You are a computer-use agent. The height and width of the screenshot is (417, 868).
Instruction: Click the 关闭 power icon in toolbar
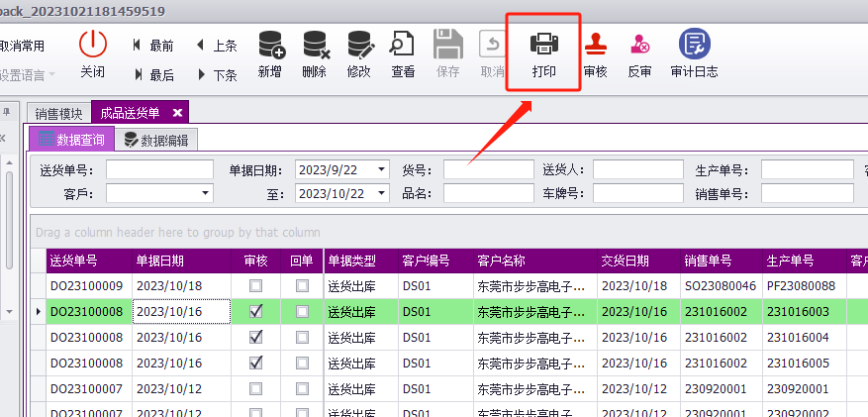92,44
